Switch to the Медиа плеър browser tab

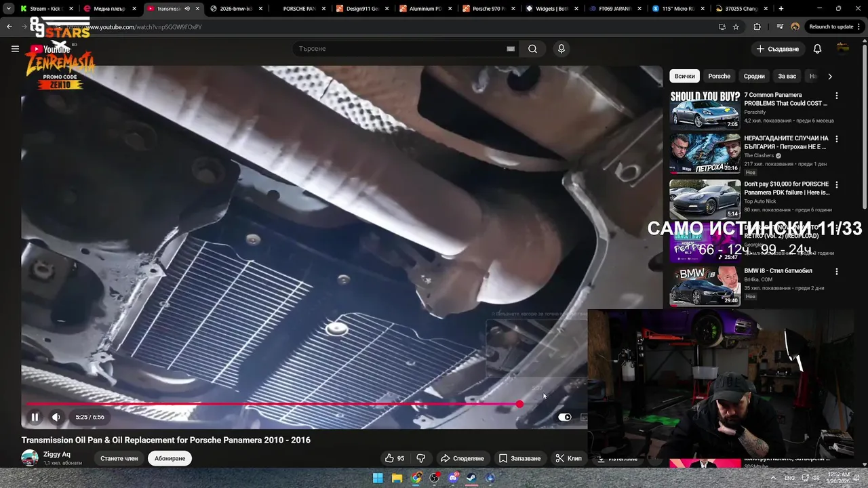pos(108,9)
